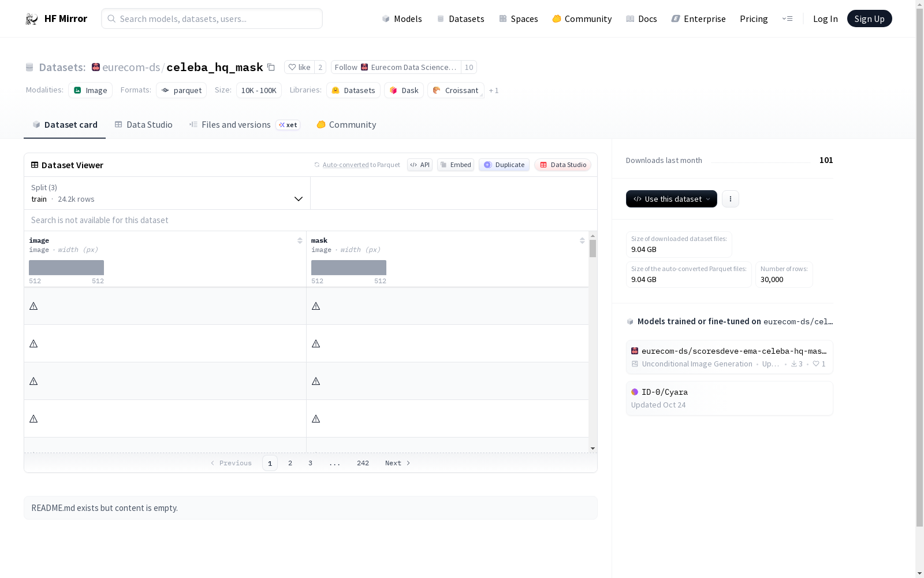924x578 pixels.
Task: Click second row warning icon in mask column
Action: [x=316, y=343]
